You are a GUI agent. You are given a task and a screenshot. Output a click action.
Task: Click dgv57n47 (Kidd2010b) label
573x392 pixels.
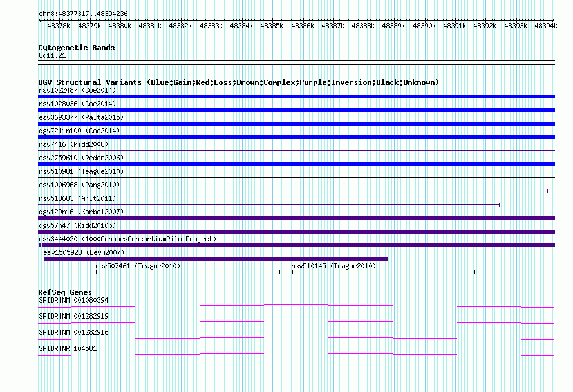[x=77, y=225]
